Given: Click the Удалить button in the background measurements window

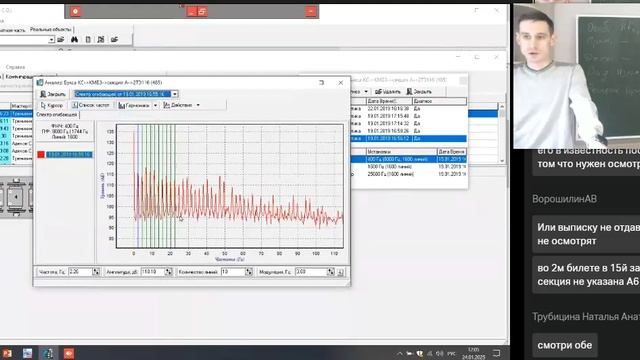Looking at the screenshot, I should pyautogui.click(x=387, y=91).
